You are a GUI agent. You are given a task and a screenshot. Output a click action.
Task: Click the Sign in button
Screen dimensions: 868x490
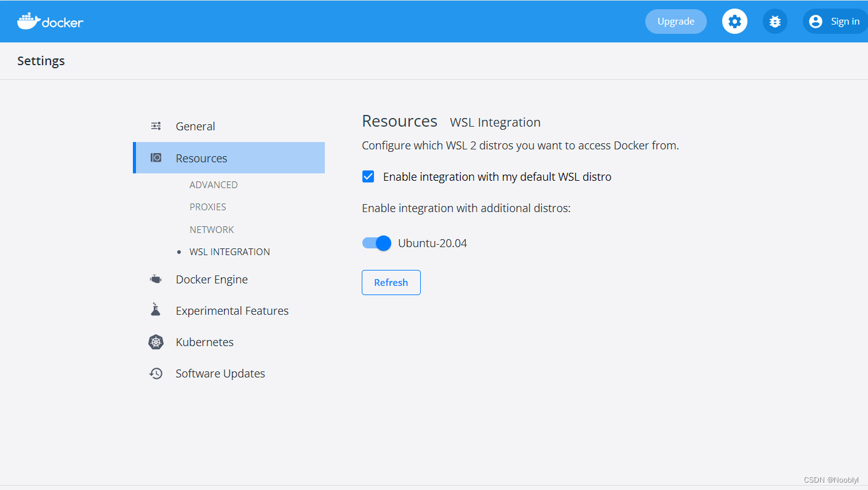pos(835,22)
